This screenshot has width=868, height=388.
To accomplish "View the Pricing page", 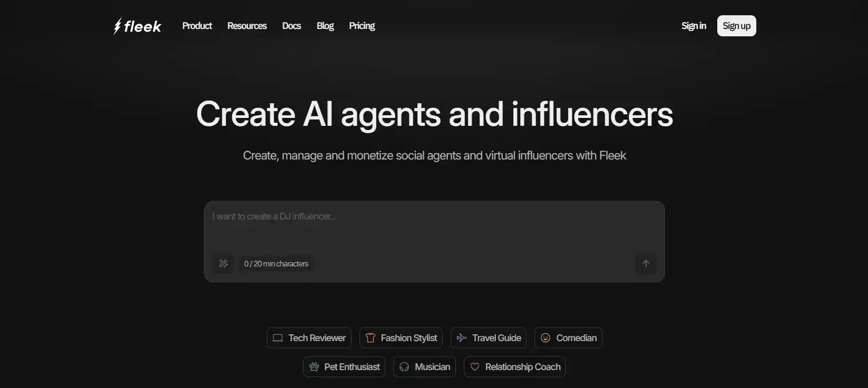I will pyautogui.click(x=362, y=26).
